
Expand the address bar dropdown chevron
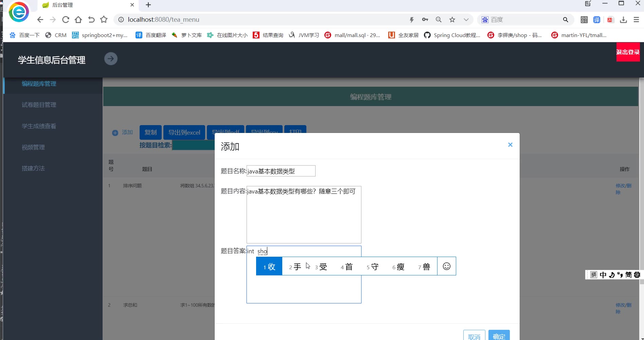point(466,20)
